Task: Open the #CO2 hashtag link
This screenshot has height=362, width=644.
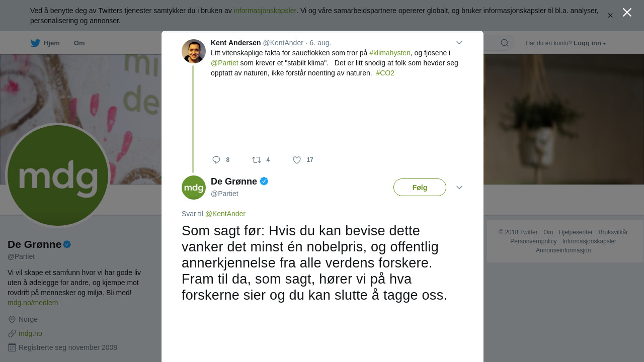Action: click(x=385, y=73)
